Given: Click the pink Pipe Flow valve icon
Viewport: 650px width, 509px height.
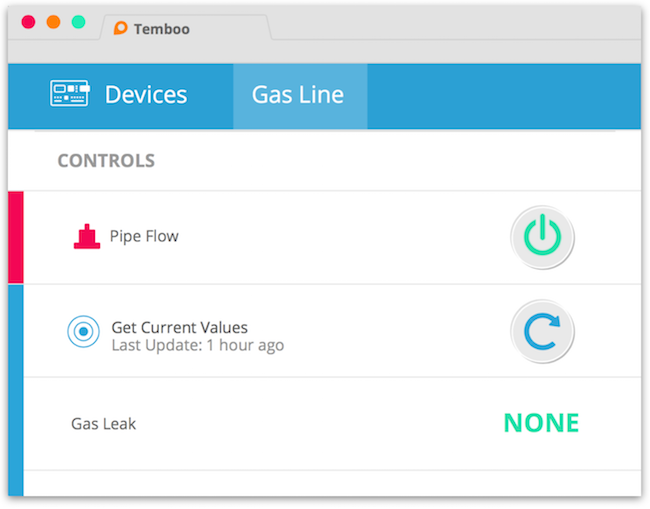Looking at the screenshot, I should coord(87,237).
